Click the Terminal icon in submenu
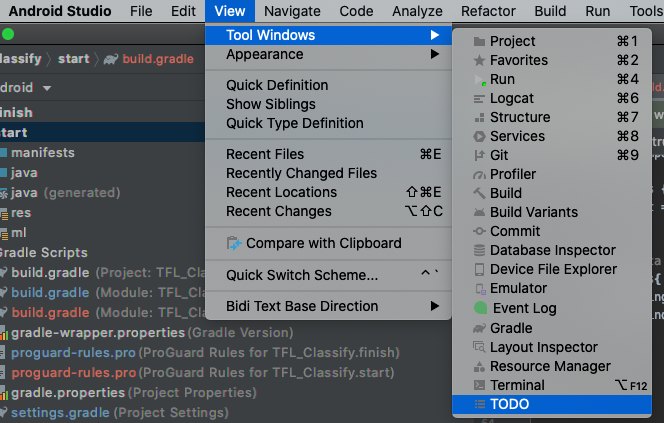 tap(479, 385)
